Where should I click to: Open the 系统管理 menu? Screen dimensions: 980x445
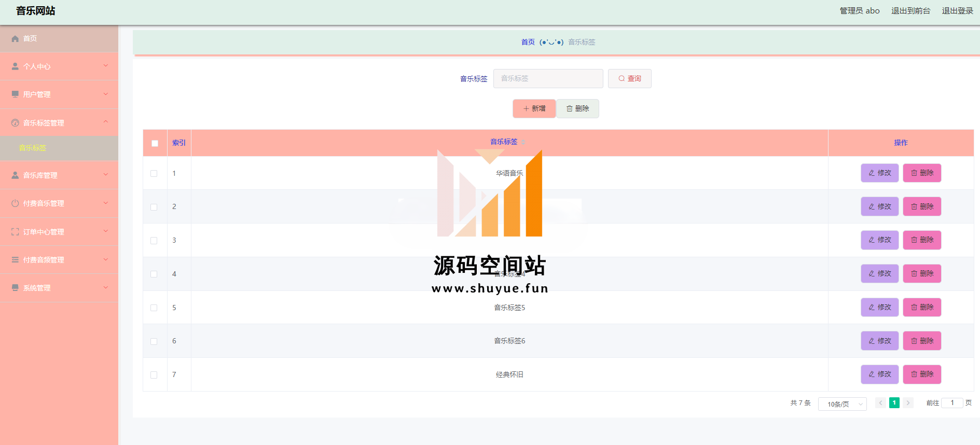click(x=59, y=288)
